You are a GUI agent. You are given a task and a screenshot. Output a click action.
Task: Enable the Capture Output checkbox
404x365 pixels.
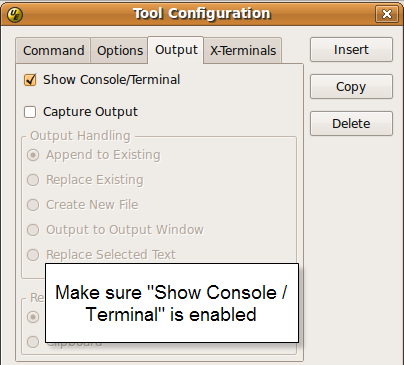click(30, 112)
